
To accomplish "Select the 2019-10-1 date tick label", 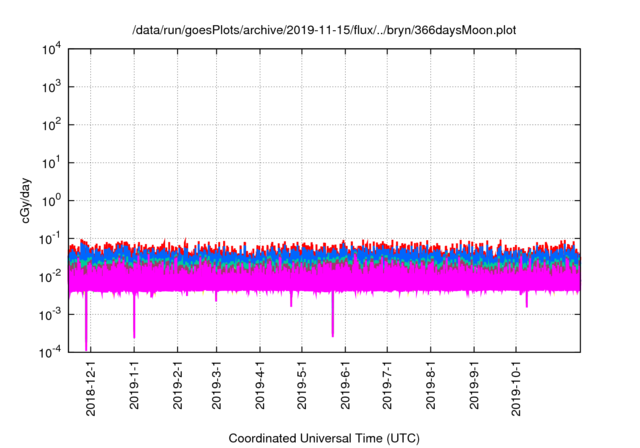I will coord(515,389).
